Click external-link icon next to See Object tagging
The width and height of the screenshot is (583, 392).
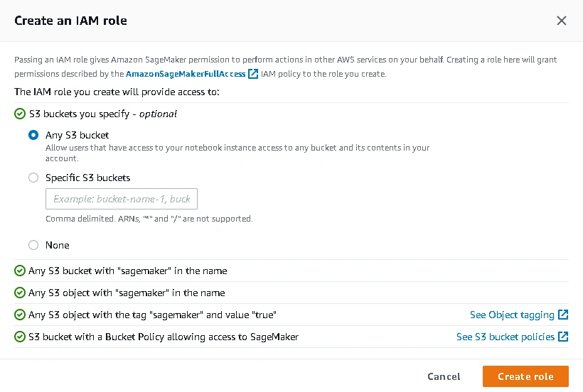point(563,315)
